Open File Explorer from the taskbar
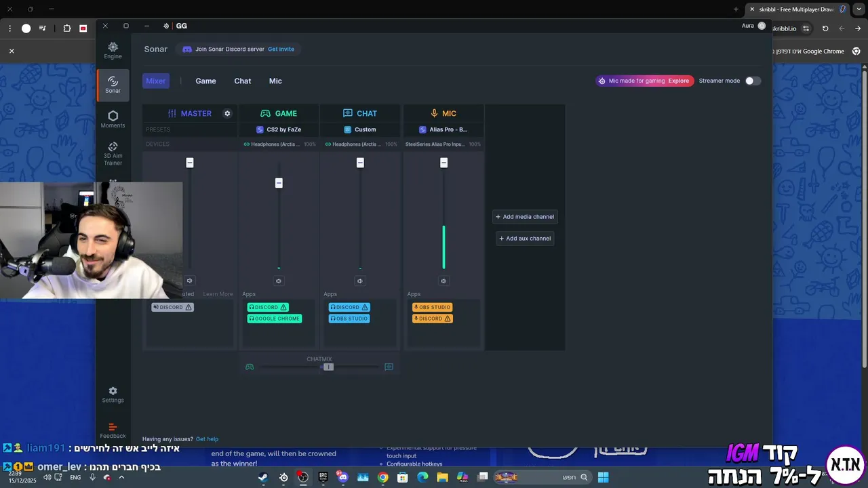 point(443,477)
